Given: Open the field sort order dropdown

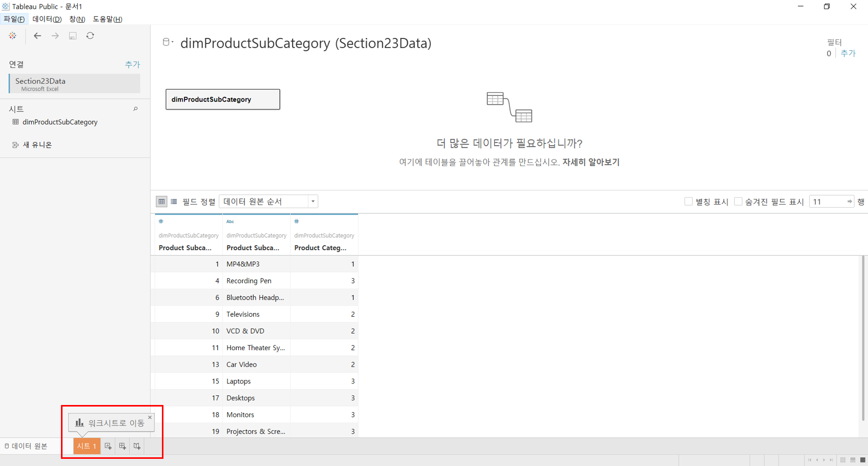Looking at the screenshot, I should [268, 201].
